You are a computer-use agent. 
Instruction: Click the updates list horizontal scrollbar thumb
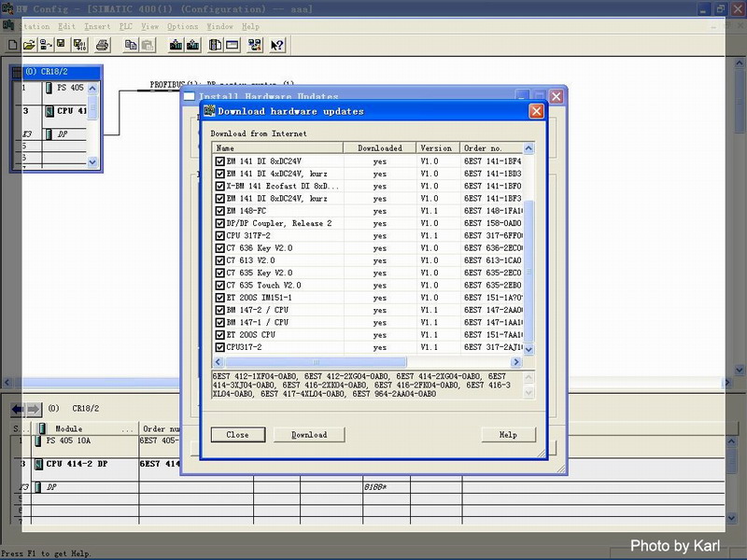pos(316,362)
